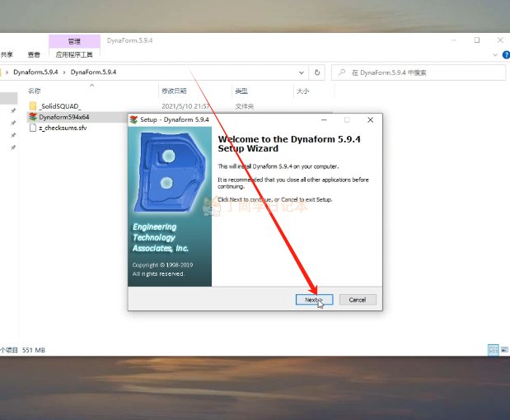Sort files by 类型 column
The width and height of the screenshot is (510, 420).
point(241,91)
